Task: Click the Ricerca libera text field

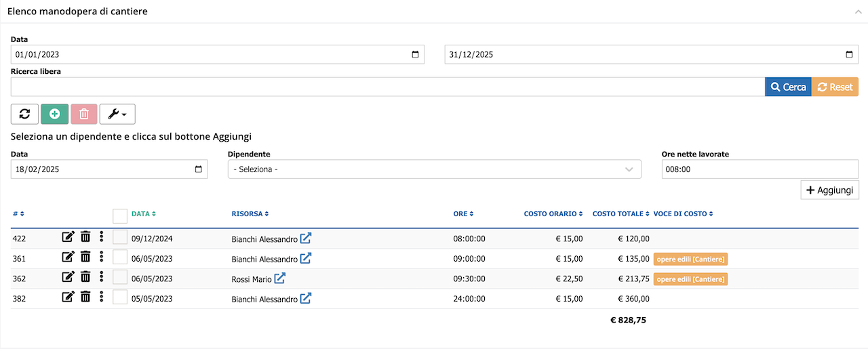Action: [388, 87]
